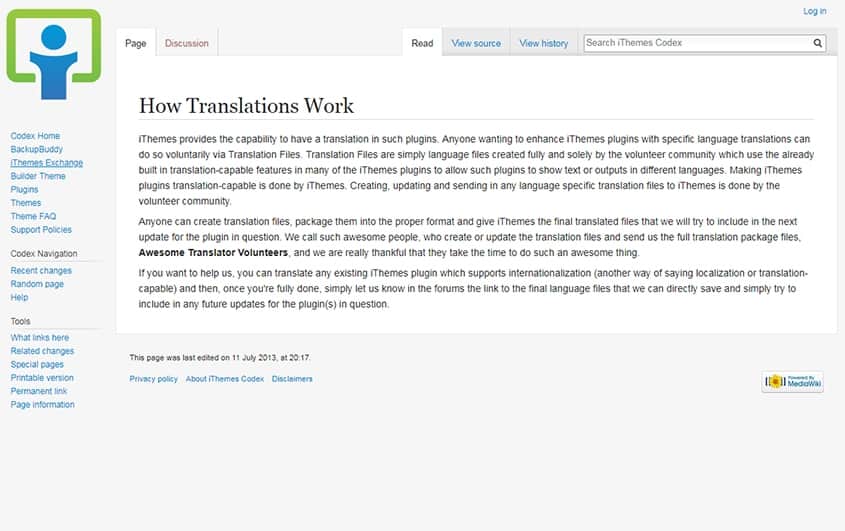845x531 pixels.
Task: Open the View history tab
Action: point(544,43)
